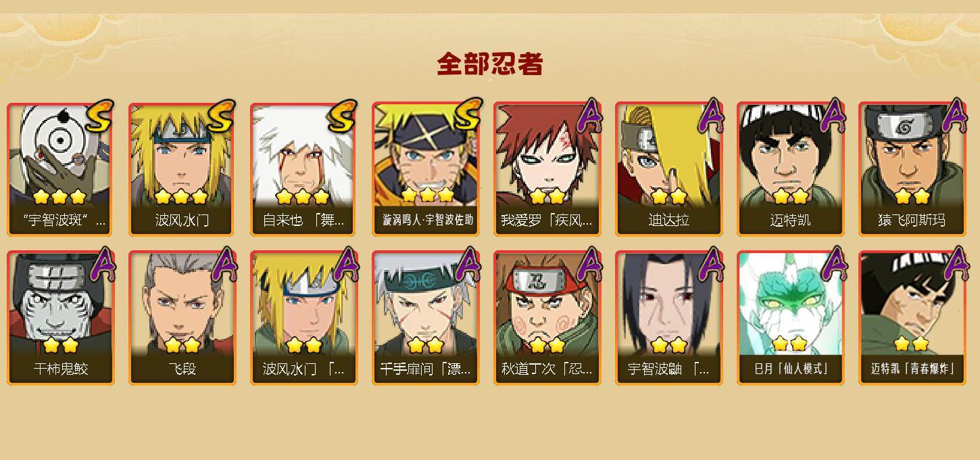
Task: Open the S-rank 波风水门 character card
Action: tap(182, 169)
